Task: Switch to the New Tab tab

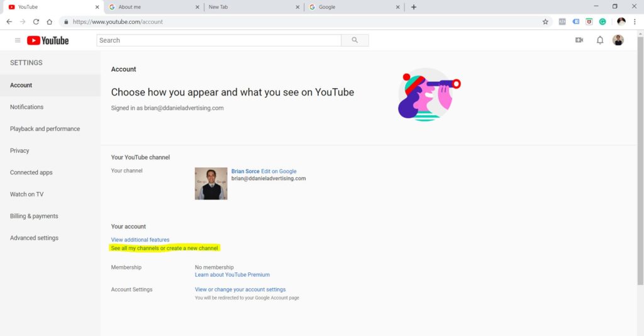Action: [254, 7]
